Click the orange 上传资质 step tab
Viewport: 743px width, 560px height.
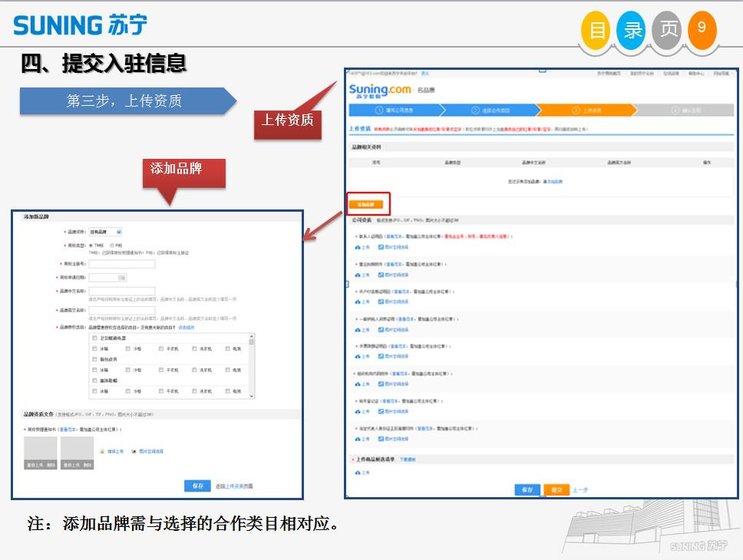tap(586, 110)
